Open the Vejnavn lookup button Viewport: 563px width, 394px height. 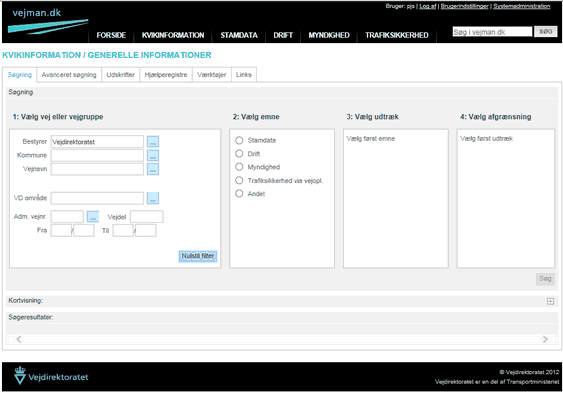(x=153, y=169)
